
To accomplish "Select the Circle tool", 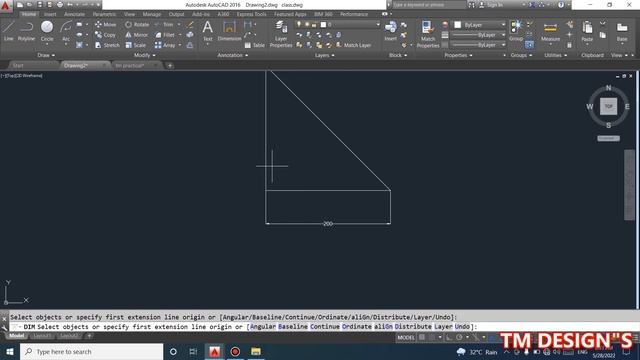I will (47, 31).
